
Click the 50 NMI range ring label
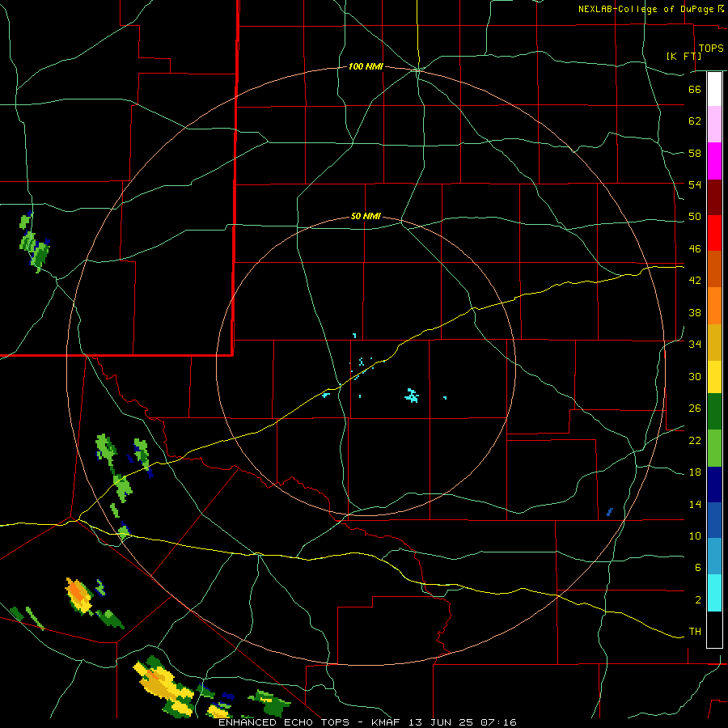click(366, 216)
